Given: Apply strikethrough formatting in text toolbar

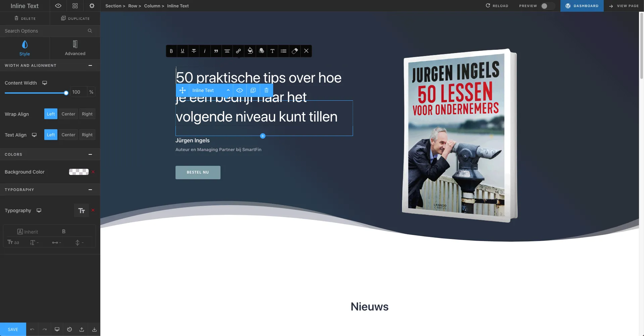Looking at the screenshot, I should 194,51.
